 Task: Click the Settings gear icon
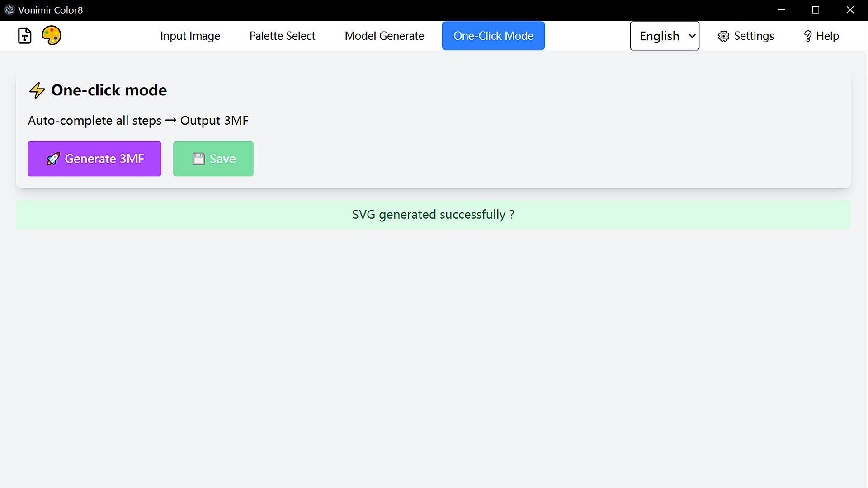point(723,36)
